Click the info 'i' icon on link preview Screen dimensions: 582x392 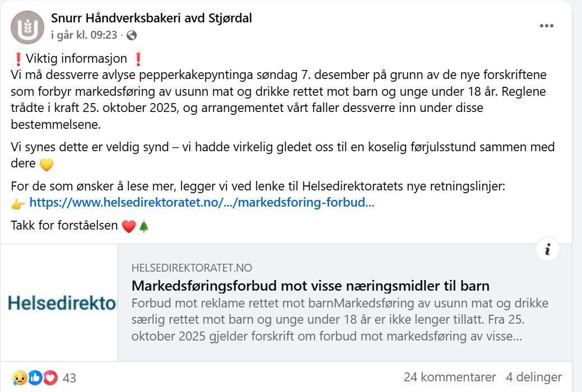(548, 250)
